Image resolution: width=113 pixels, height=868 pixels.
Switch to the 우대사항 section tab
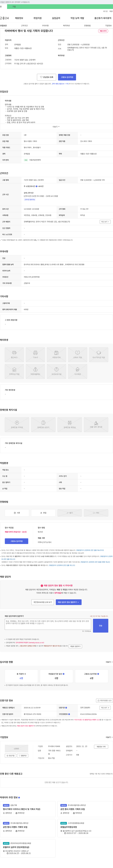[45, 26]
